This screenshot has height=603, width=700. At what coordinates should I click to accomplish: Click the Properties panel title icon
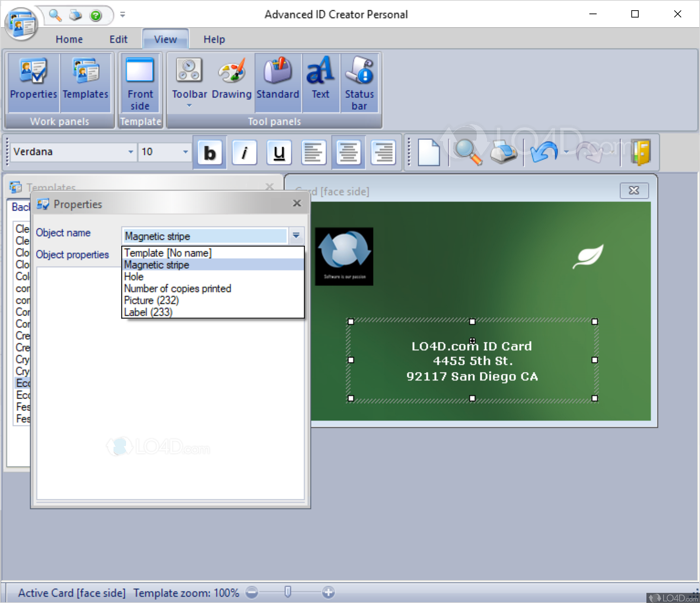[43, 204]
